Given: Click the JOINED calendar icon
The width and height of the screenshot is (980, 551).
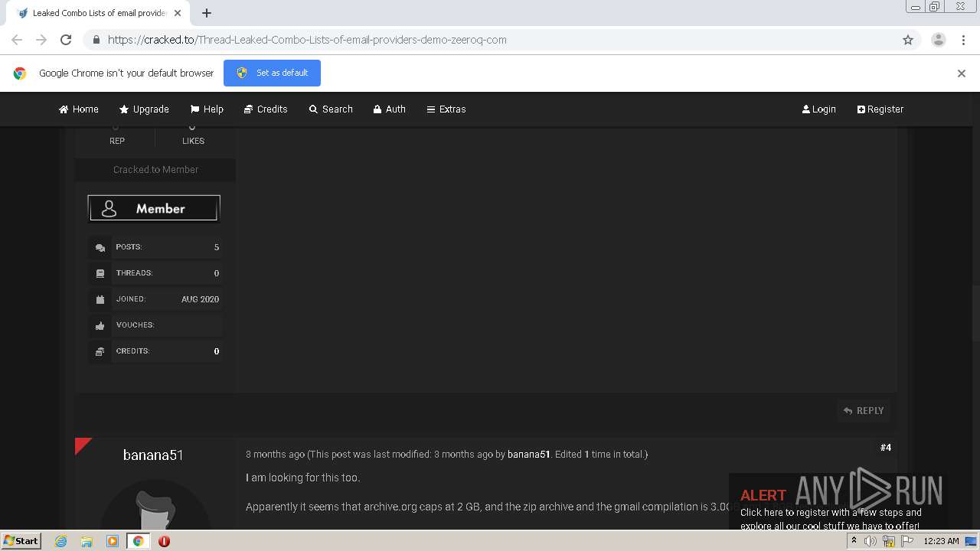Looking at the screenshot, I should 100,299.
